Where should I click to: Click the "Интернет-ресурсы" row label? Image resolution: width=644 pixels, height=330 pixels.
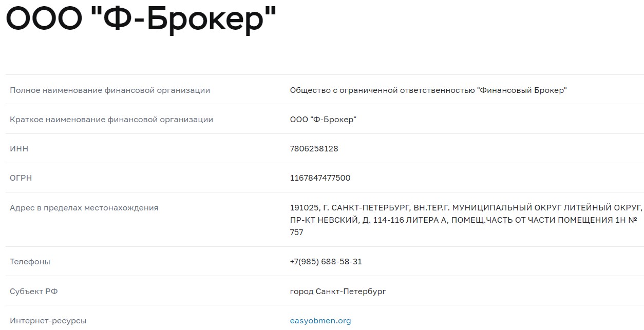(x=48, y=321)
